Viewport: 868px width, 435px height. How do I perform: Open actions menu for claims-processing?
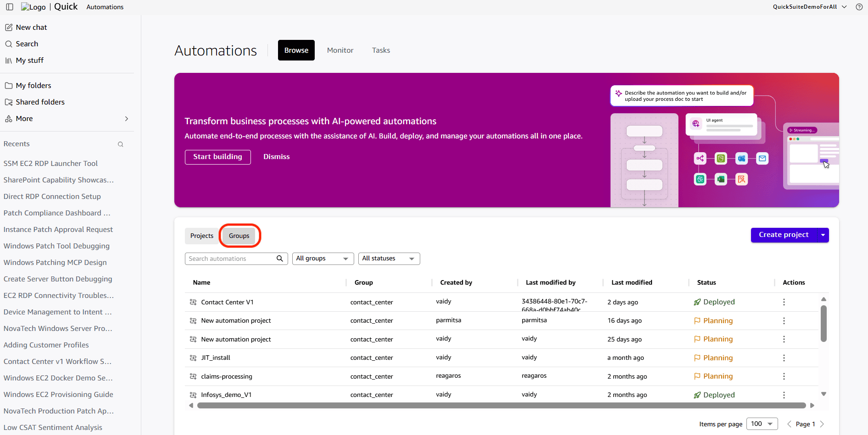coord(784,376)
